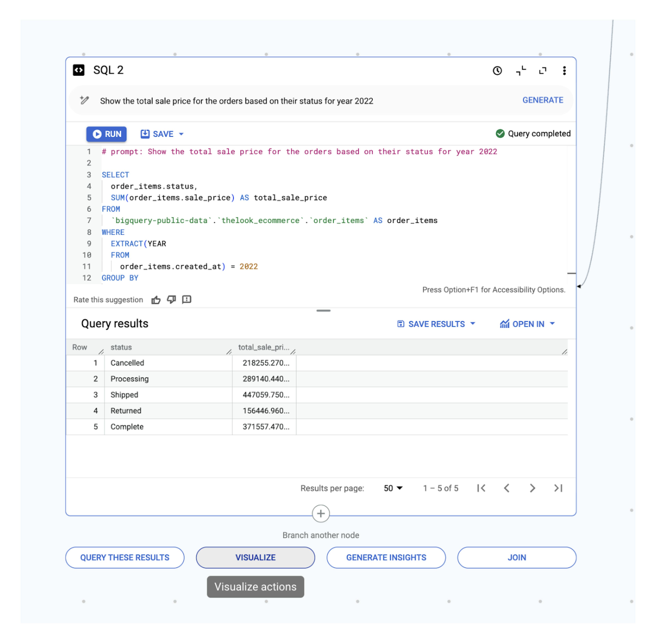Viewport: 656px width, 644px height.
Task: Expand SQL 2 node to fullscreen
Action: [x=543, y=71]
